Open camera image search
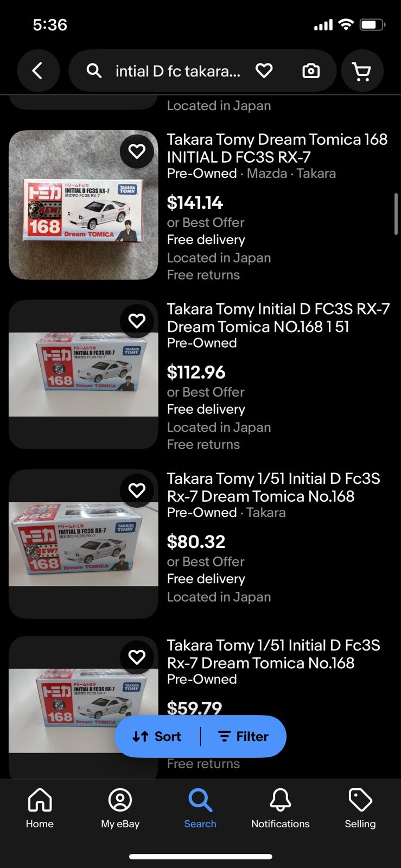Image resolution: width=401 pixels, height=868 pixels. tap(311, 71)
